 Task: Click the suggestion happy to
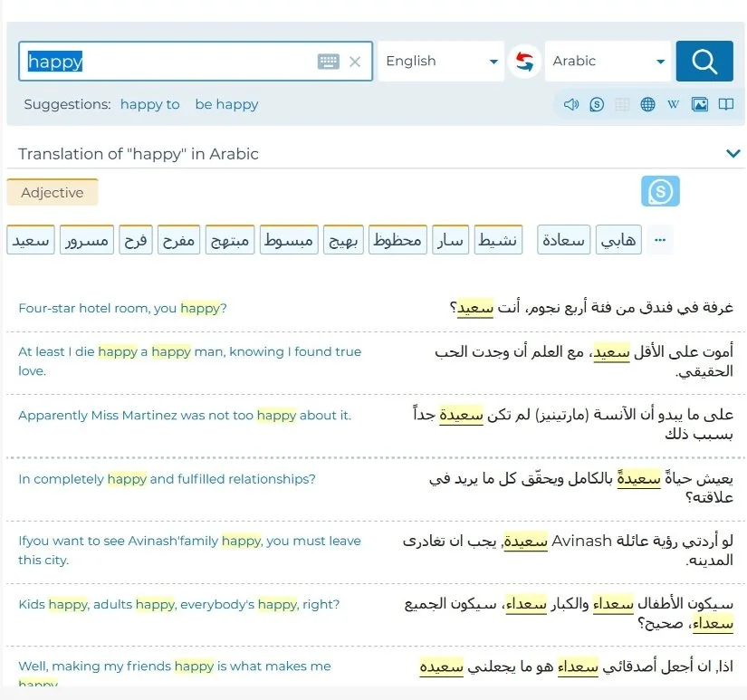tap(149, 104)
